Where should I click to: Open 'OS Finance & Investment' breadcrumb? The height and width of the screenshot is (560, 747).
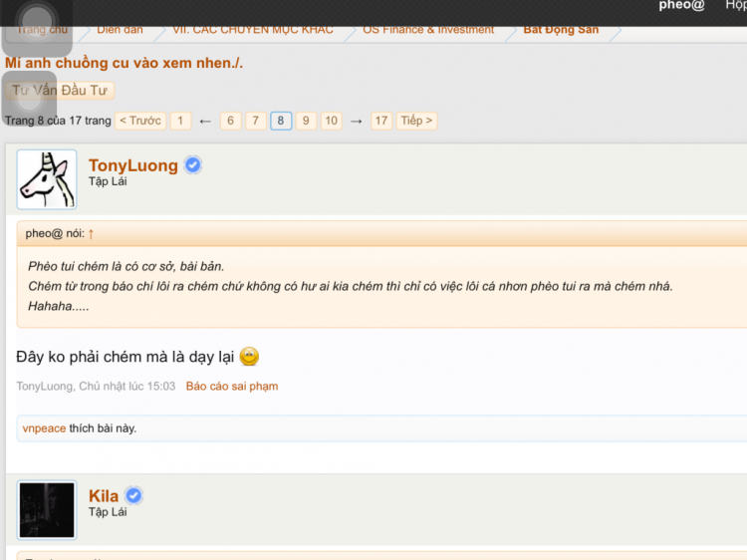tap(428, 31)
